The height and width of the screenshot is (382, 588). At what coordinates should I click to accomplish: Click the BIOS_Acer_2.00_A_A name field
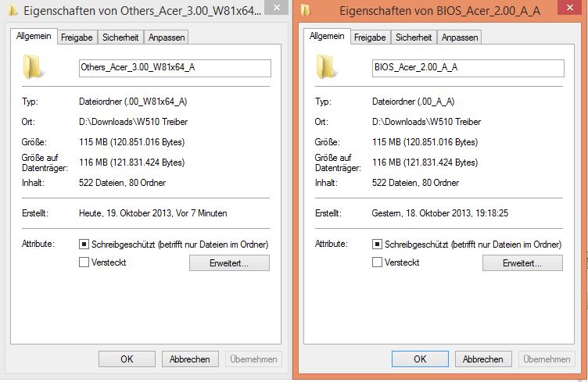pos(468,68)
